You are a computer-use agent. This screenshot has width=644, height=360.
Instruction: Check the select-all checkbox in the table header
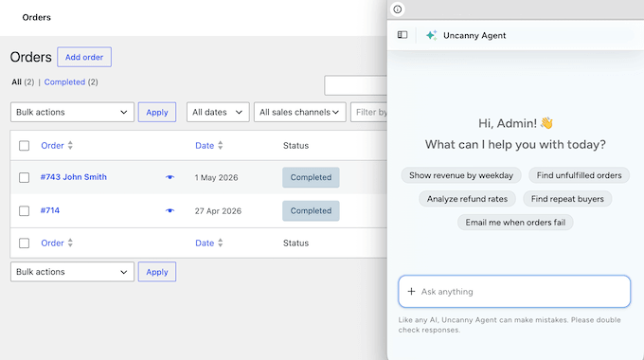pyautogui.click(x=25, y=146)
